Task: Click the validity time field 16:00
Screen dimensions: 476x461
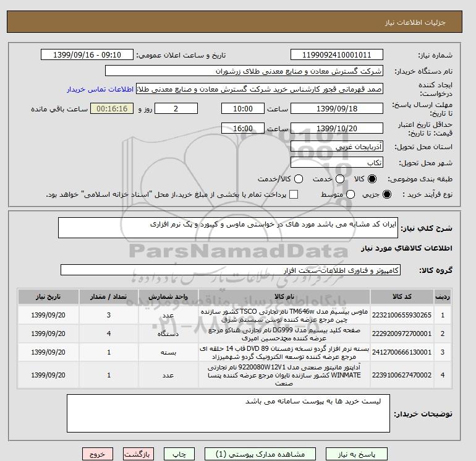Action: [243, 128]
